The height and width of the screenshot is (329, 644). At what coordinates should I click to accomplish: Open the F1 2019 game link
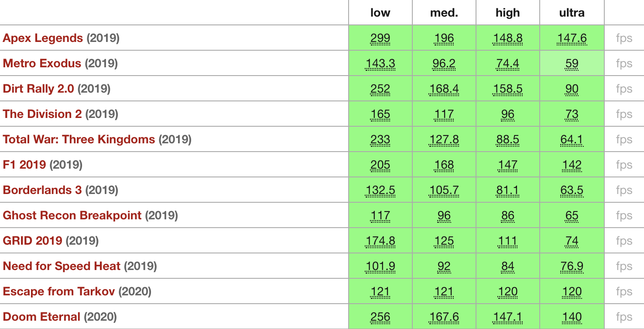point(24,165)
